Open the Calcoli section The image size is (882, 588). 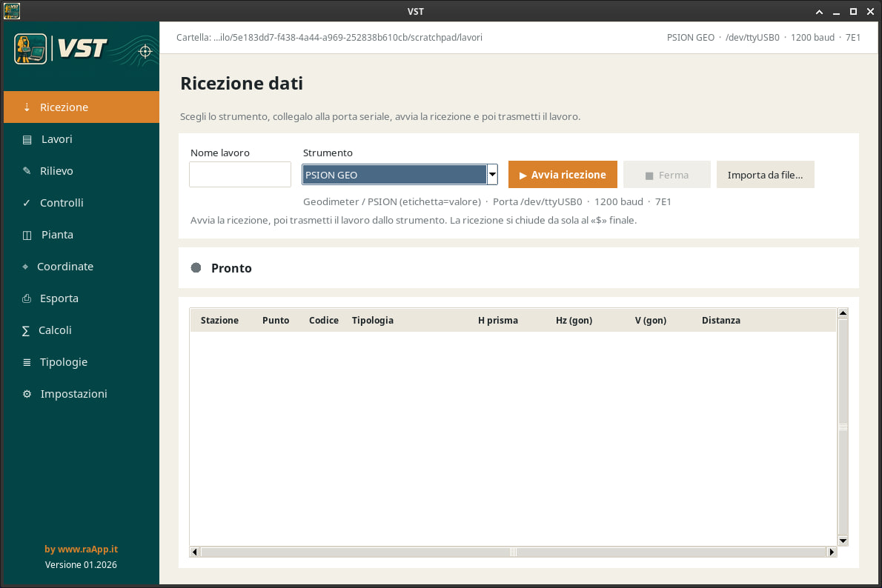82,330
